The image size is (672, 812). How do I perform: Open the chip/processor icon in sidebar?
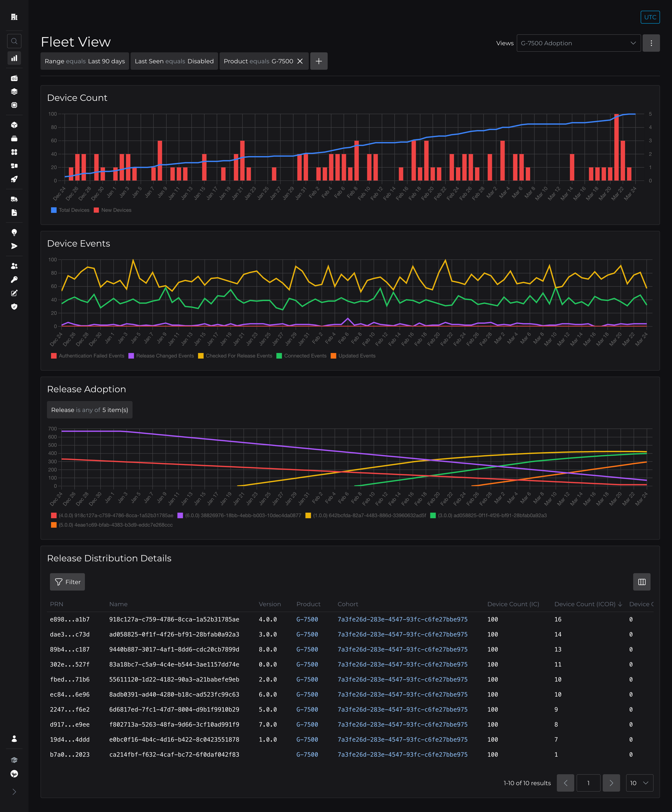(14, 105)
